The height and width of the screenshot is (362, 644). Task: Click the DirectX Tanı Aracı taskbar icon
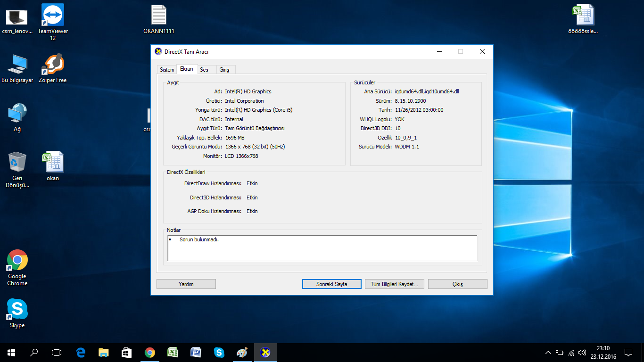tap(265, 352)
